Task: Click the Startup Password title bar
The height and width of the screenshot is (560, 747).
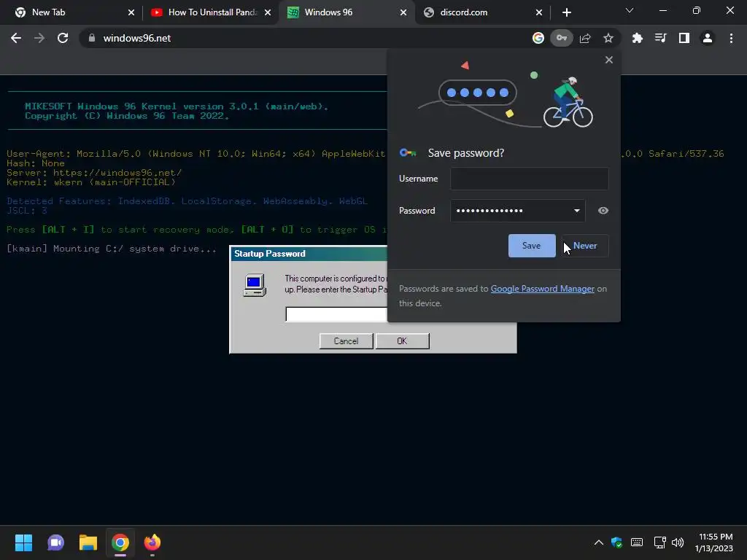Action: [309, 254]
